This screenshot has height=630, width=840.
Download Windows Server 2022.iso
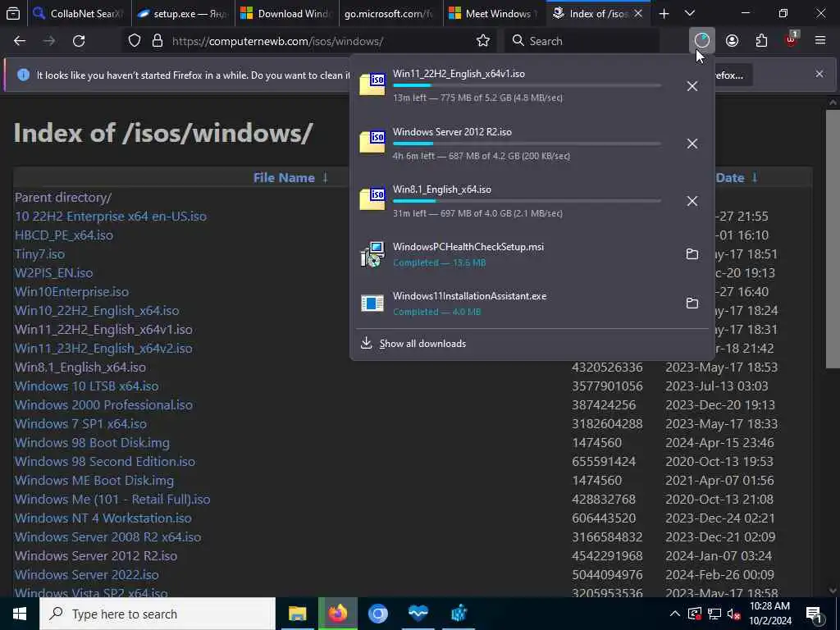coord(87,575)
